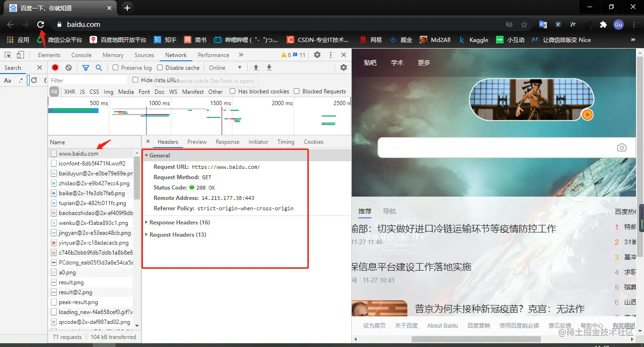Toggle the network filter funnel
Image resolution: width=644 pixels, height=347 pixels.
coord(85,67)
